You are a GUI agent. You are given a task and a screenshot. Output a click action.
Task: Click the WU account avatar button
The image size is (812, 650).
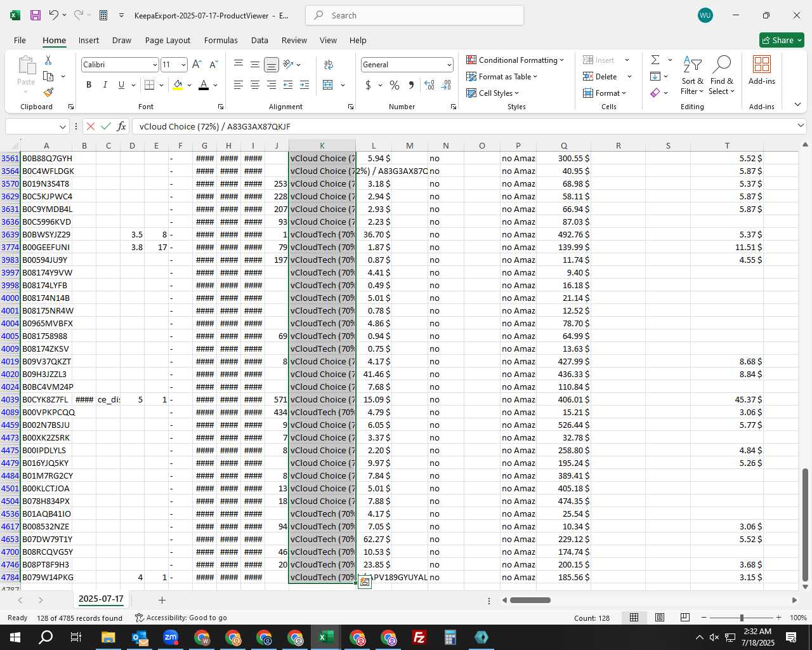point(705,15)
